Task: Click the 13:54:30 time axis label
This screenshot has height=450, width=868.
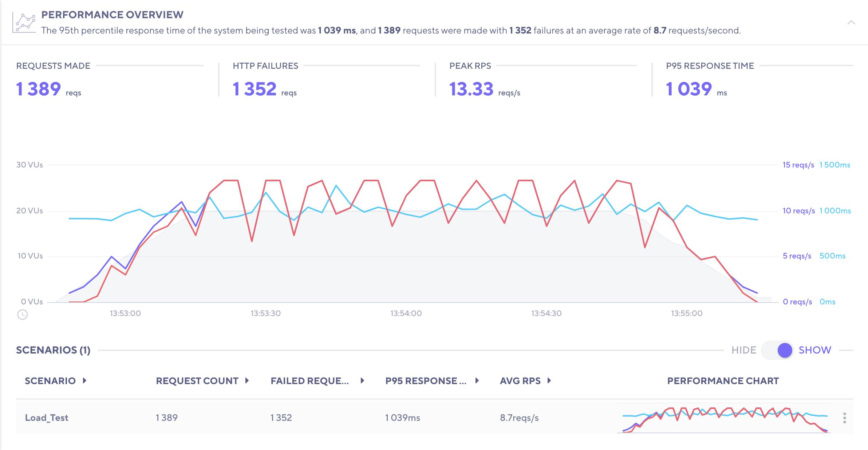Action: click(x=546, y=313)
